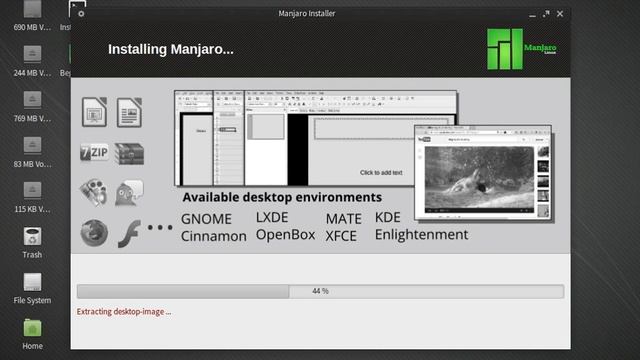Click the stacked books archive icon
The width and height of the screenshot is (640, 360).
coord(129,153)
